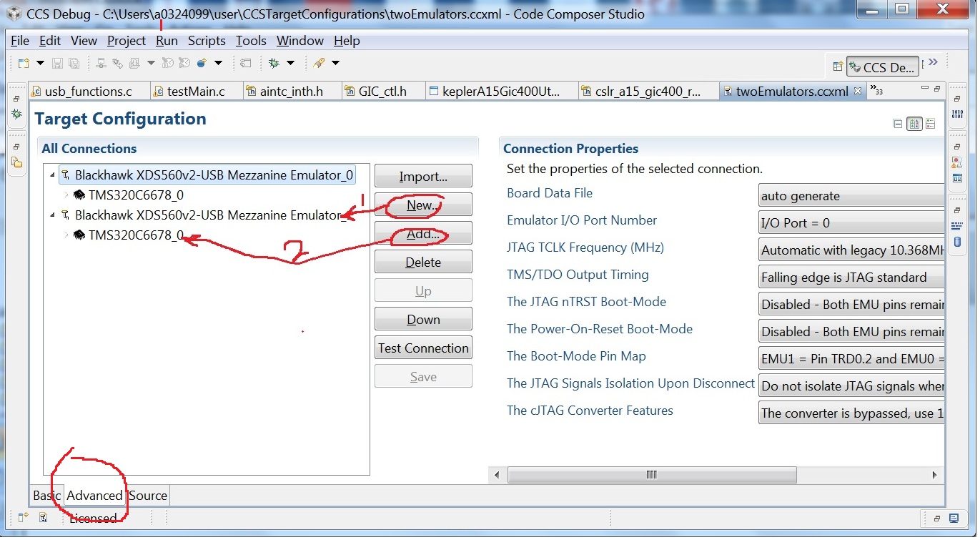Click the Save toolbar icon
This screenshot has height=540, width=980.
click(x=57, y=63)
